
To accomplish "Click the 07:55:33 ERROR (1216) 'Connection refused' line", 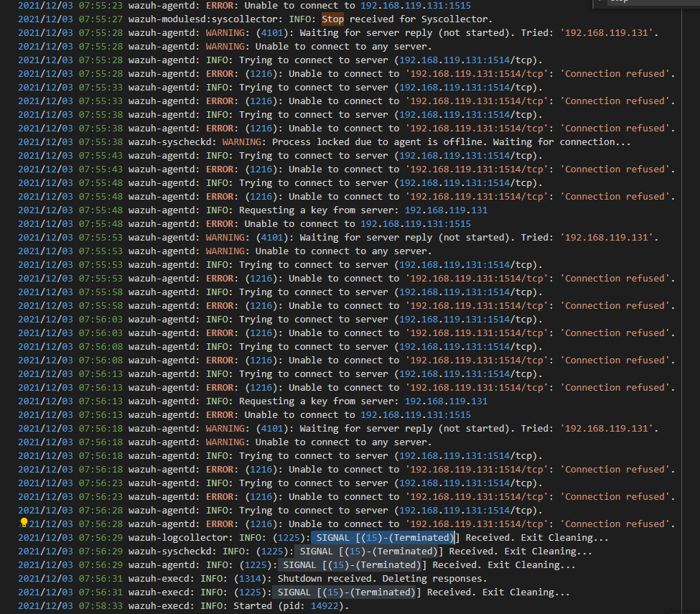I will click(x=347, y=101).
